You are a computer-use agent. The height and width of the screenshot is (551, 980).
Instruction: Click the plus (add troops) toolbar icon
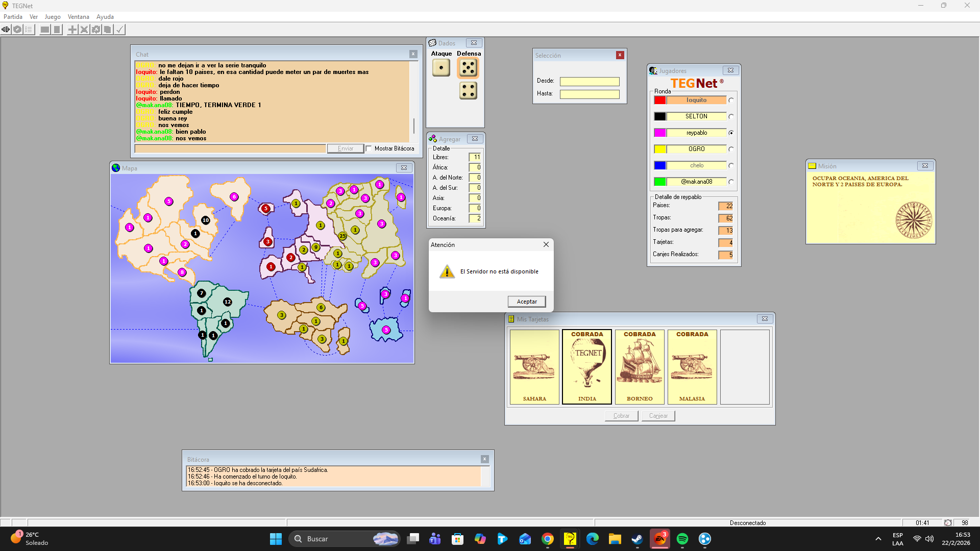pyautogui.click(x=72, y=30)
